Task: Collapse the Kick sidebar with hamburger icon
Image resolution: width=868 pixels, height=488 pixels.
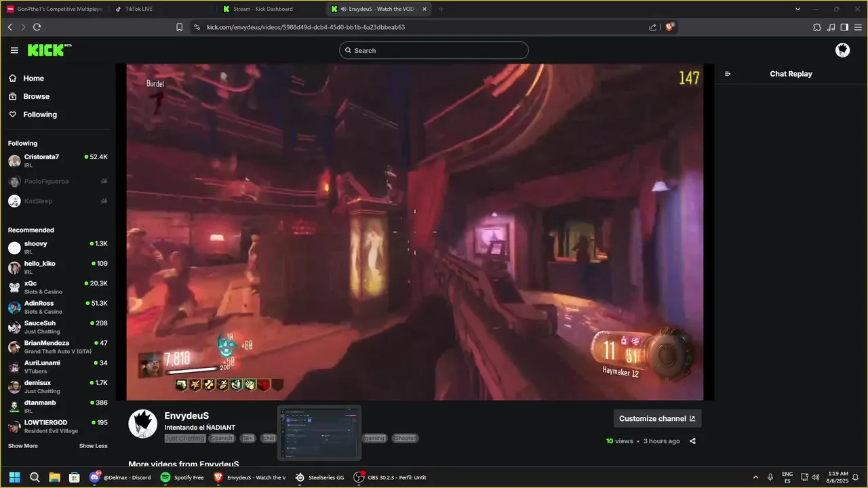Action: 14,50
